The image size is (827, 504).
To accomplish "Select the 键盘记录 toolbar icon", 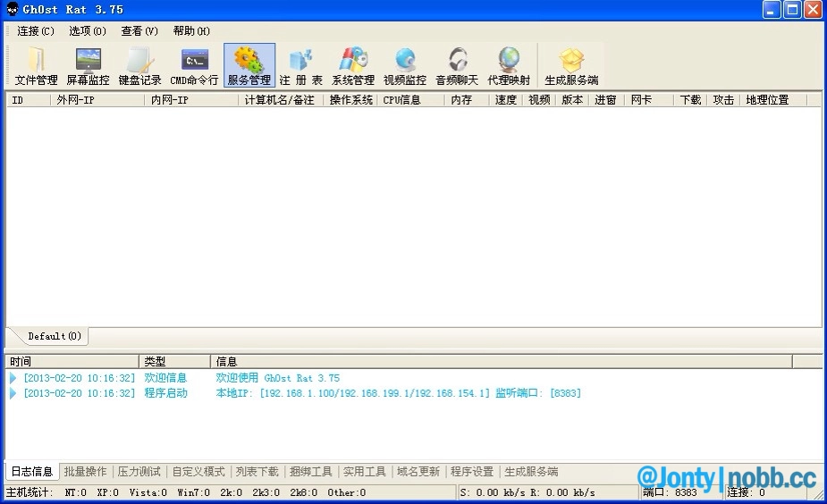I will click(139, 66).
